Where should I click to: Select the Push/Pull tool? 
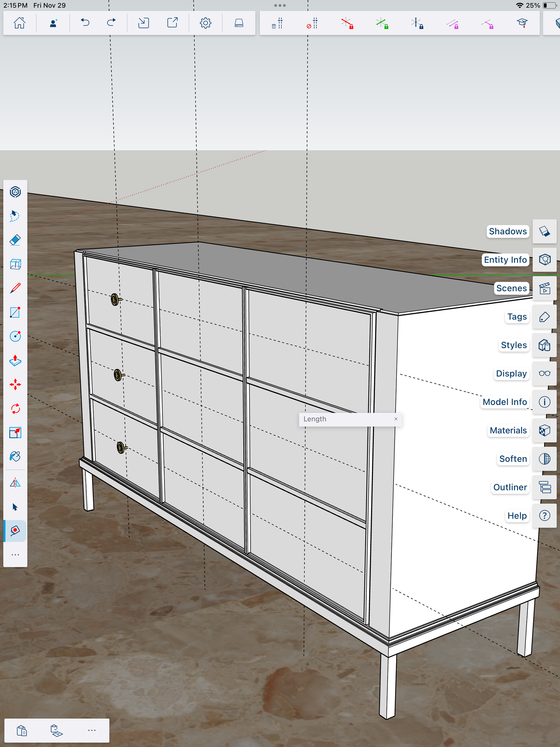[15, 360]
